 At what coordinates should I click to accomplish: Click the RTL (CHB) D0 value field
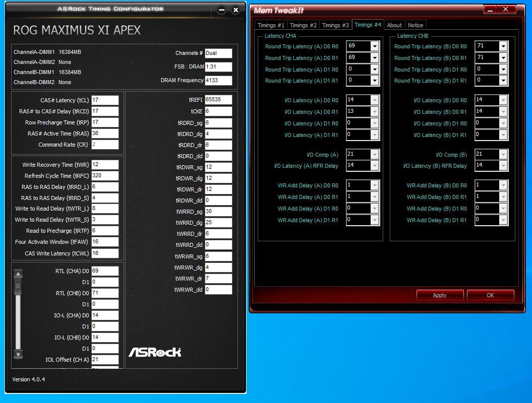(105, 293)
